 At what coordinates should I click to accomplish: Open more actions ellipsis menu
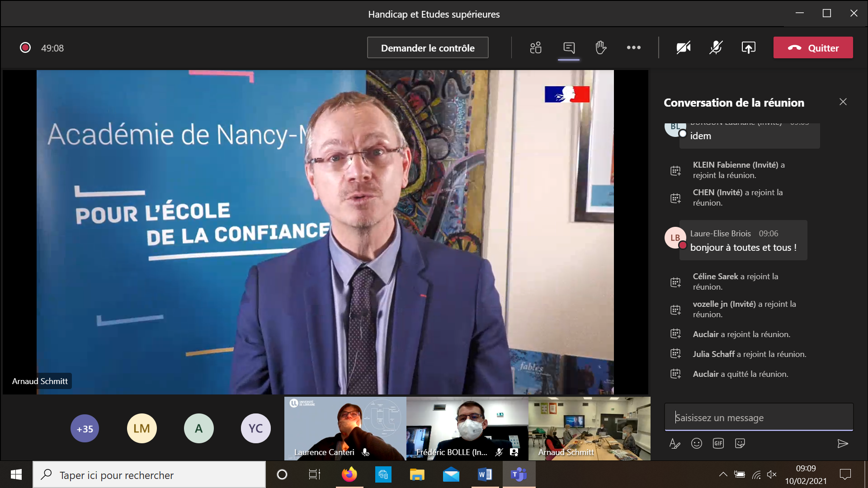coord(633,48)
